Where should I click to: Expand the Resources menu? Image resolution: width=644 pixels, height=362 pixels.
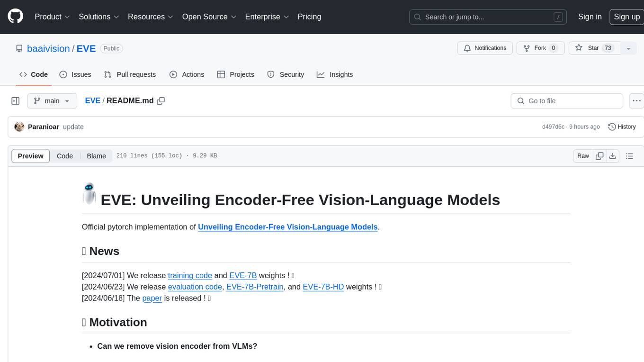click(151, 17)
